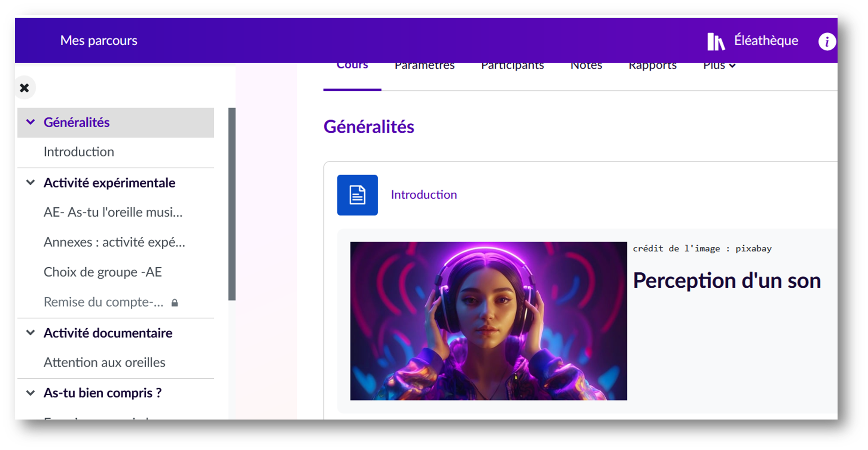Viewport: 868px width, 450px height.
Task: Click the blue Introduction page icon
Action: tap(357, 195)
